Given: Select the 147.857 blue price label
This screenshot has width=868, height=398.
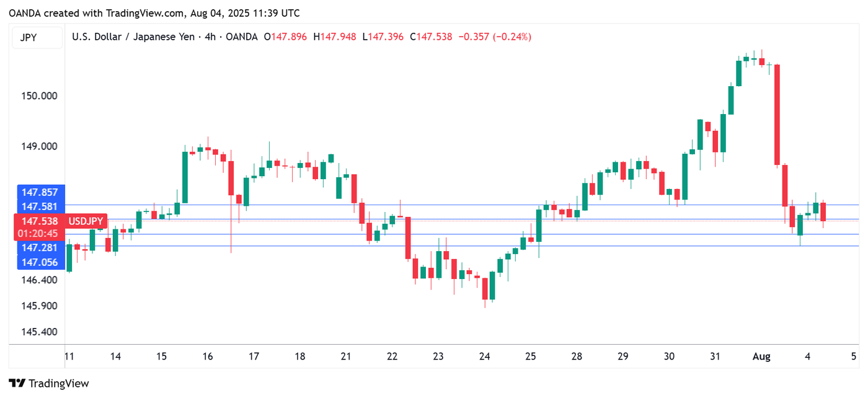Looking at the screenshot, I should pos(39,192).
